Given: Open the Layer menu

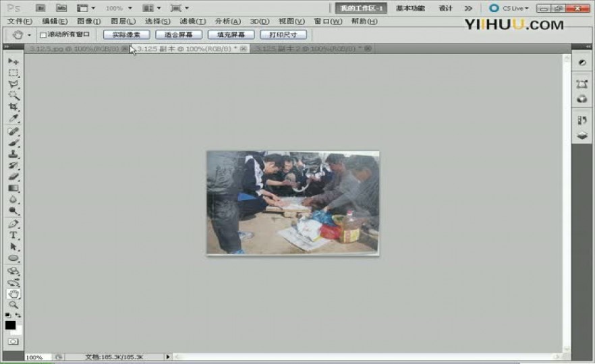Looking at the screenshot, I should pyautogui.click(x=123, y=22).
